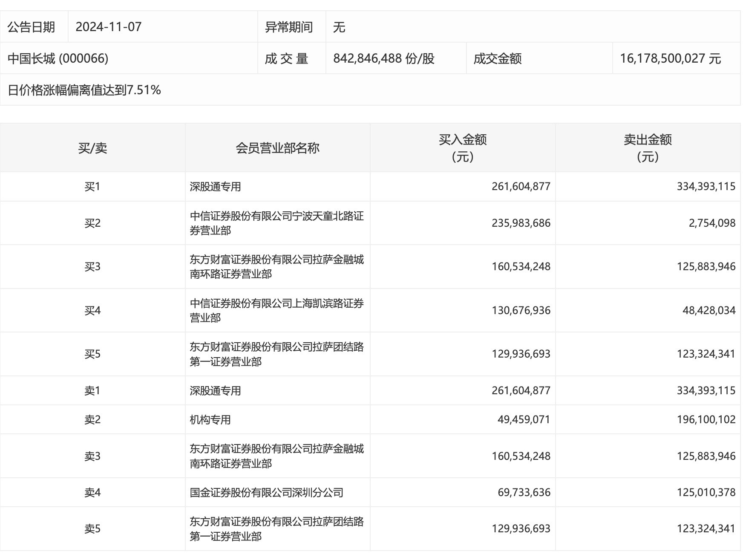This screenshot has height=560, width=743.
Task: Click the 会员营业部名称 column header
Action: tap(277, 148)
